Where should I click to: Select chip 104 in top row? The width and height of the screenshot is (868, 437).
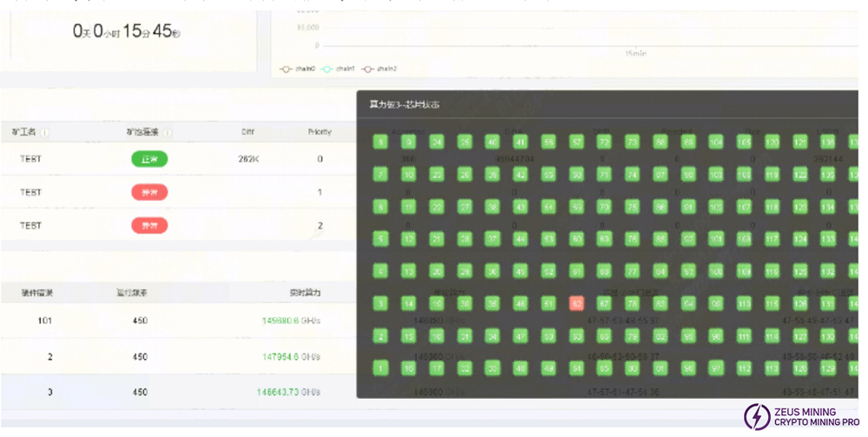pos(716,142)
